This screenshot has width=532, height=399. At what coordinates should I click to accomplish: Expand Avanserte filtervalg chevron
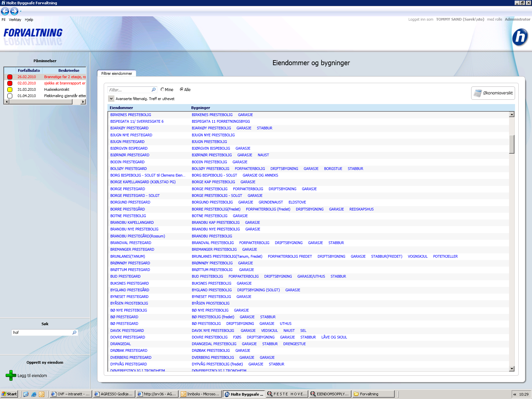coord(111,99)
